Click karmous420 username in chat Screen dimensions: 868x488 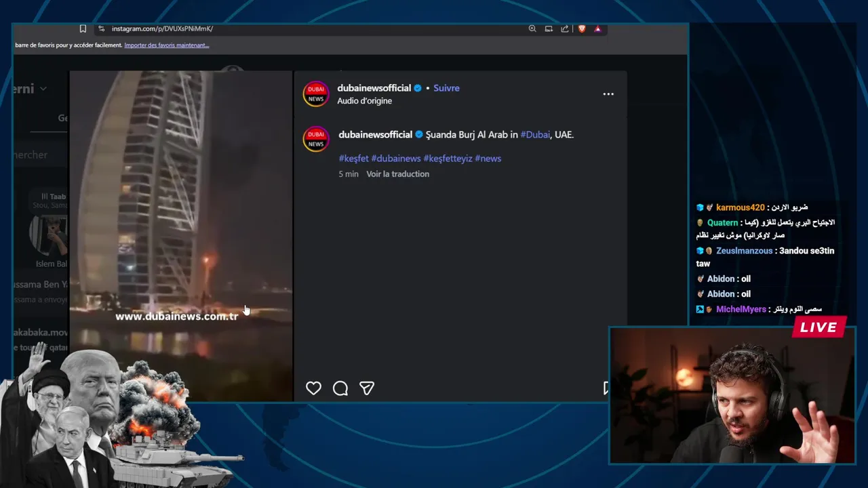(x=740, y=207)
